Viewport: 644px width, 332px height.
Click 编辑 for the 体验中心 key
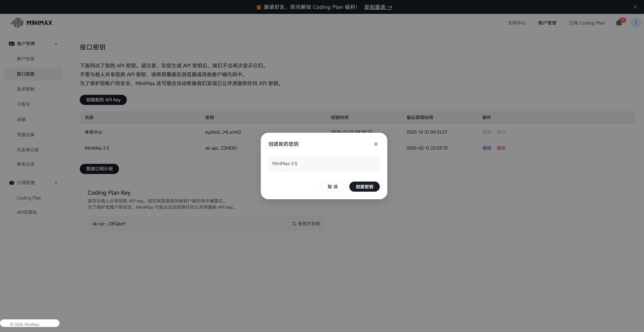(487, 132)
